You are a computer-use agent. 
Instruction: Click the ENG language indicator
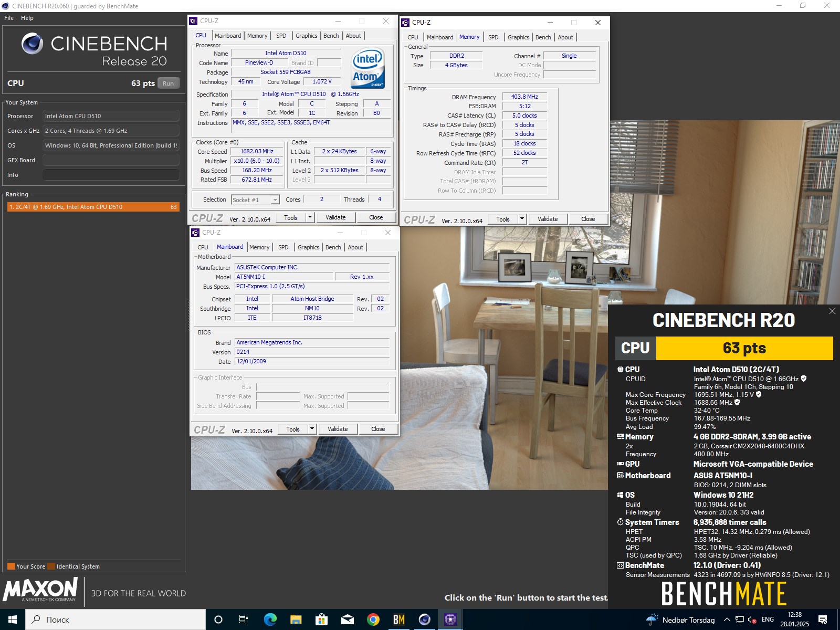pyautogui.click(x=768, y=619)
